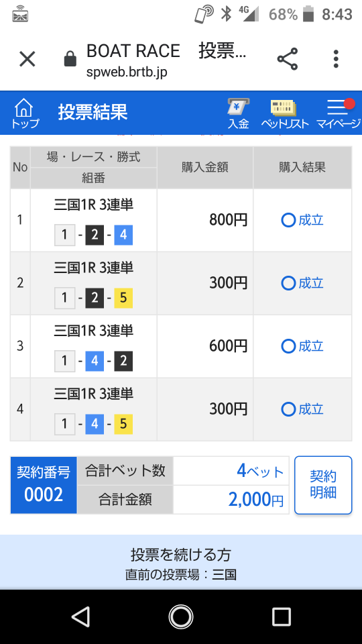
Task: Tap the browser share icon
Action: tap(288, 59)
